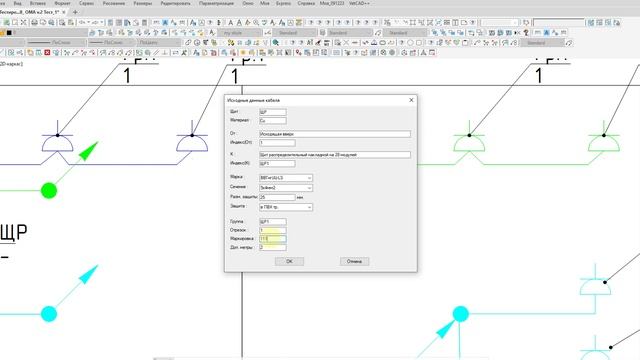Click the print icon in the top toolbar

(x=34, y=22)
